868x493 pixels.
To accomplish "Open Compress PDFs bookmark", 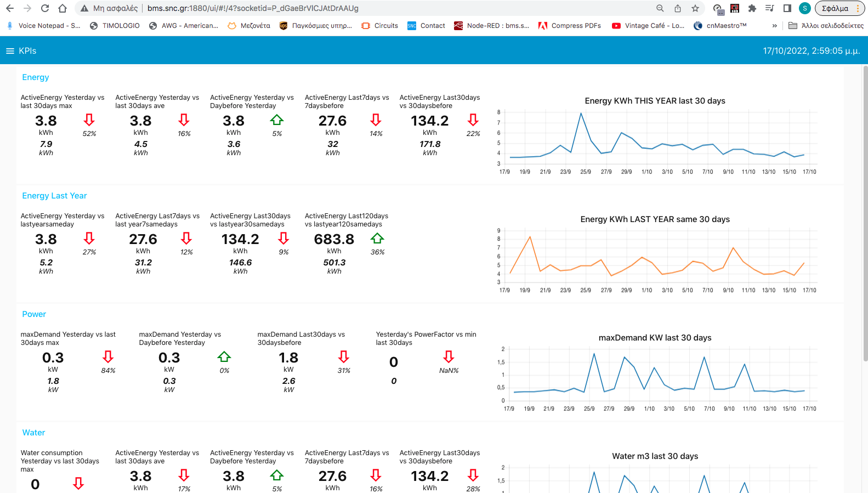I will [x=570, y=26].
